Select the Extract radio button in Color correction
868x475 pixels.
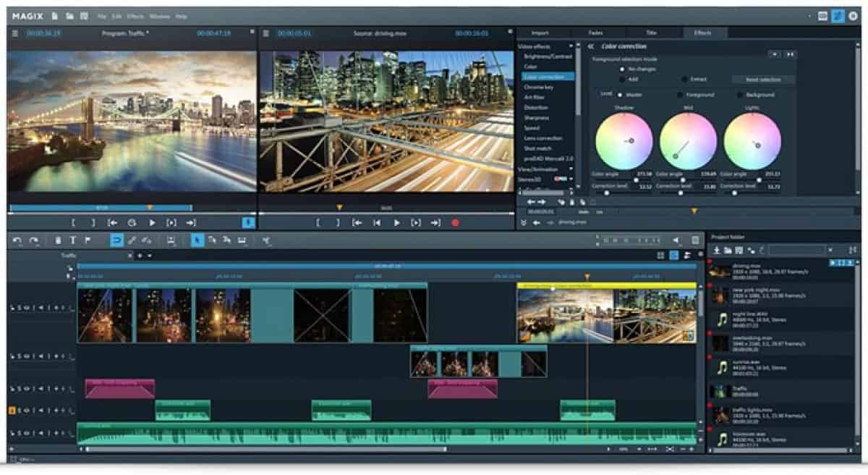point(683,78)
